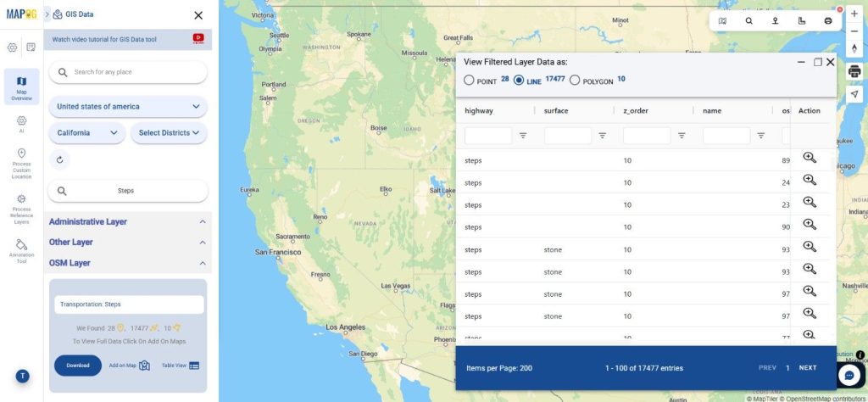Image resolution: width=868 pixels, height=402 pixels.
Task: Click the name column header
Action: point(712,111)
